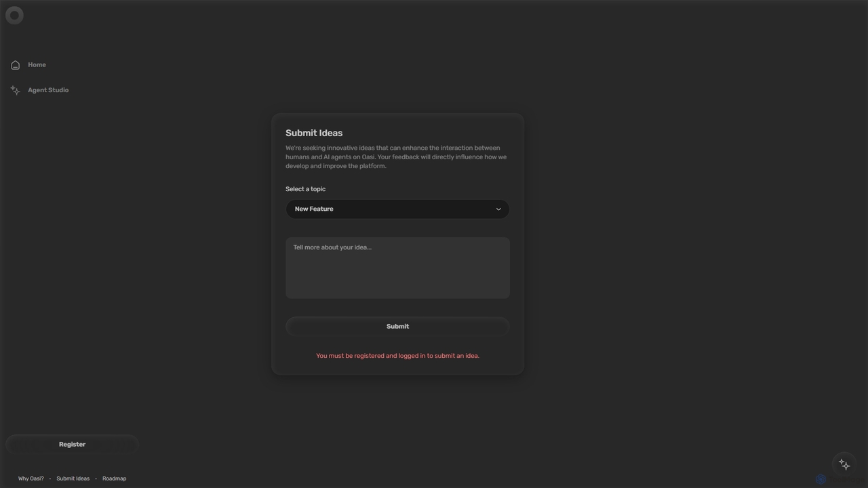Focus the idea description text area
Screen dimensions: 868x488
(x=397, y=268)
